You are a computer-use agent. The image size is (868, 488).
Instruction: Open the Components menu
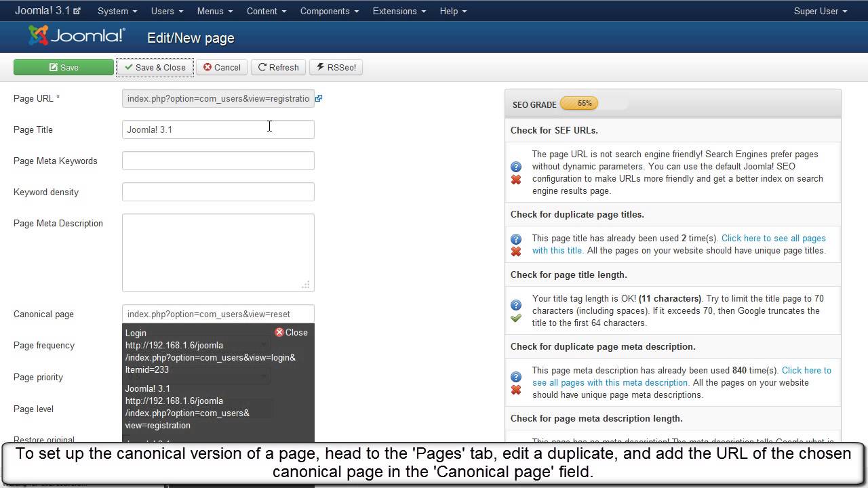(329, 11)
